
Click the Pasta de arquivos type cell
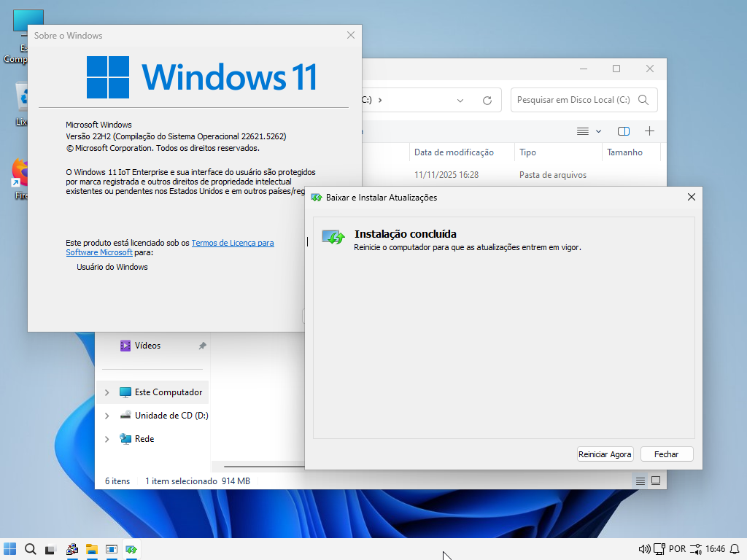pos(553,175)
